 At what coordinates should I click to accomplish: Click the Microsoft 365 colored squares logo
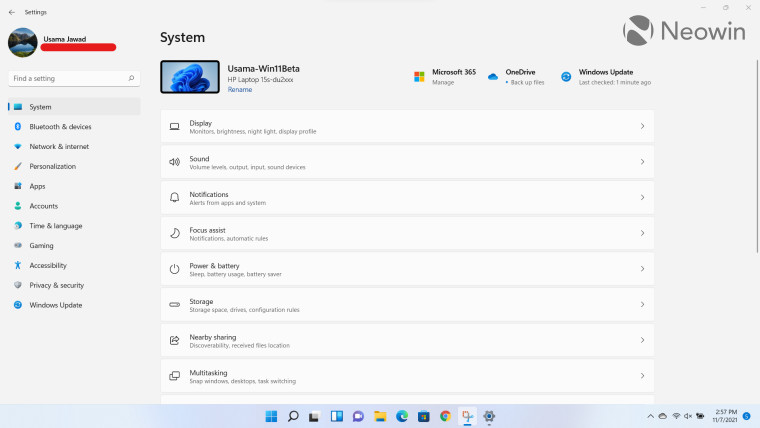point(419,77)
